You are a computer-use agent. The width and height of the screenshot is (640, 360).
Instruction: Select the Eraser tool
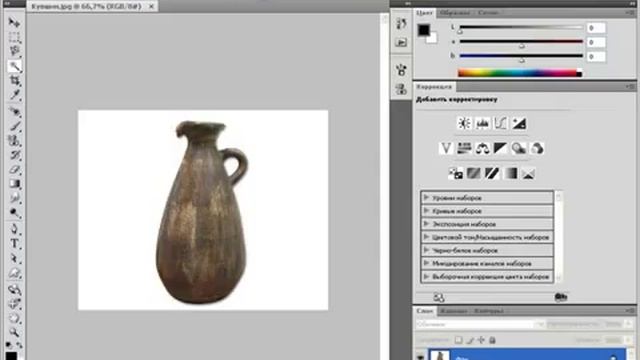(x=14, y=169)
